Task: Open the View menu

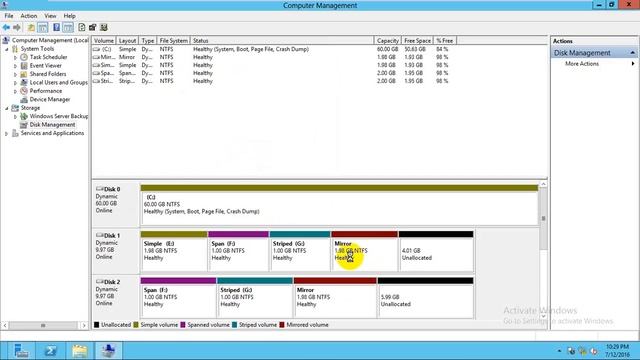Action: (50, 16)
